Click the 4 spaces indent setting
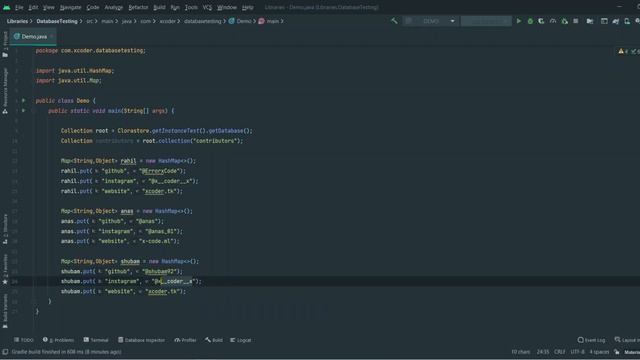 pyautogui.click(x=599, y=352)
